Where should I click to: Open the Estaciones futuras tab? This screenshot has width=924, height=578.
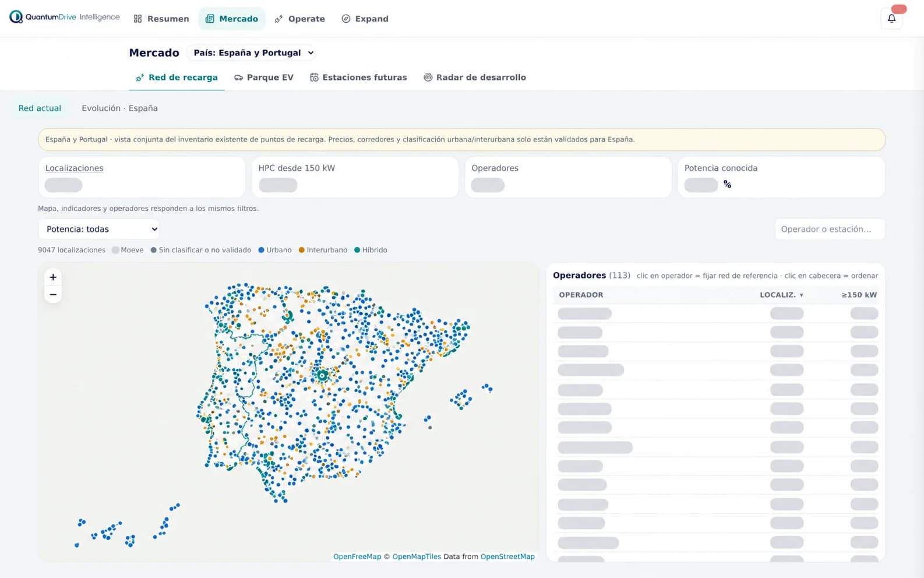(x=358, y=77)
